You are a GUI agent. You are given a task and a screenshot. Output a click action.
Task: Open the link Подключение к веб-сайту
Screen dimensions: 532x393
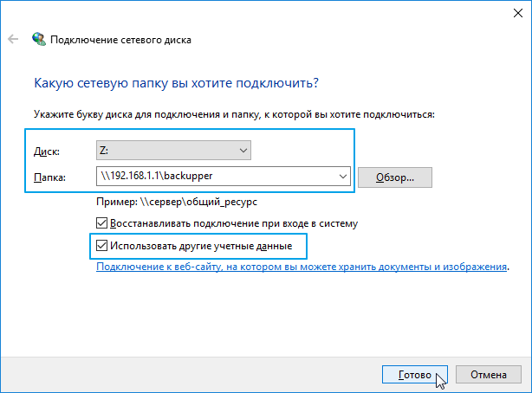coord(302,267)
